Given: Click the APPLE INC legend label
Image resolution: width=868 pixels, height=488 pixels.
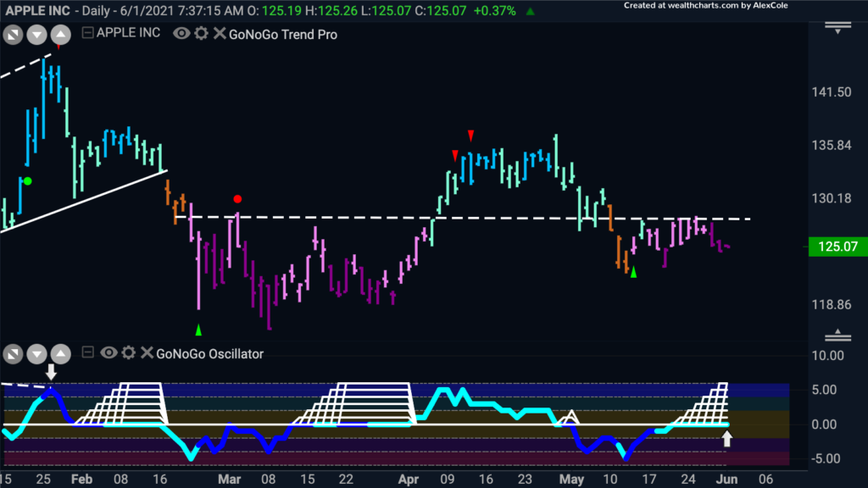Looking at the screenshot, I should coord(129,33).
